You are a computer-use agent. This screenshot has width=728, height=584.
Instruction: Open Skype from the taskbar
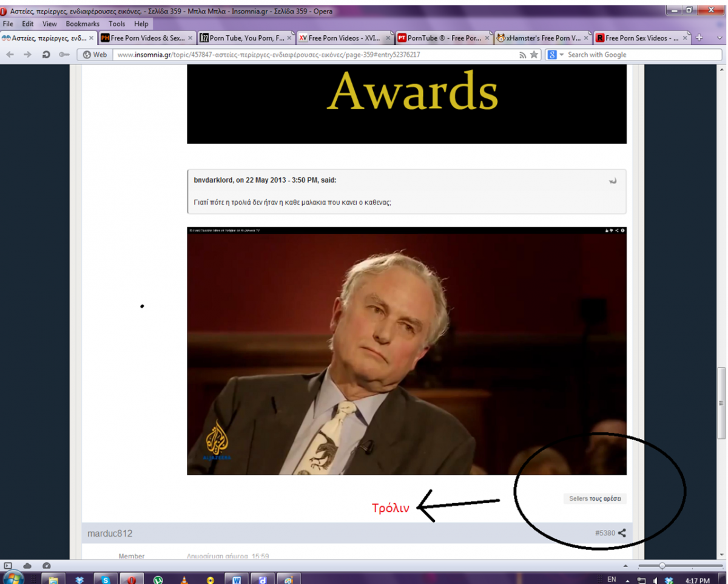(x=106, y=579)
